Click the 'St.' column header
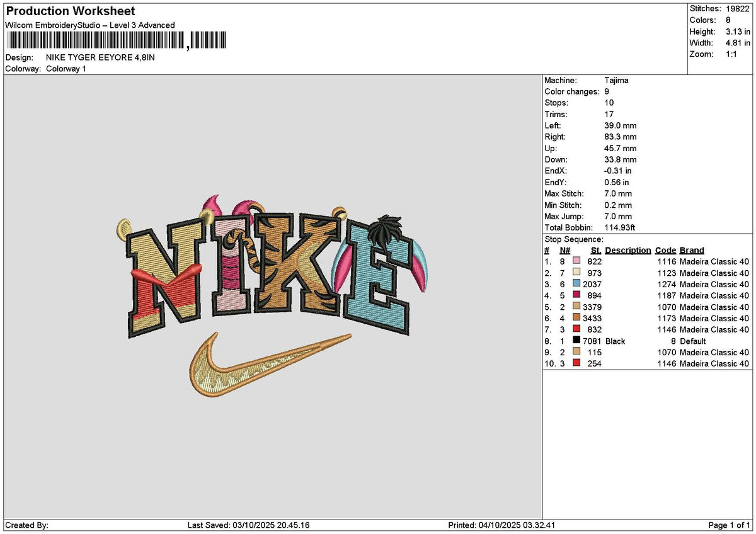This screenshot has height=534, width=756. click(596, 250)
